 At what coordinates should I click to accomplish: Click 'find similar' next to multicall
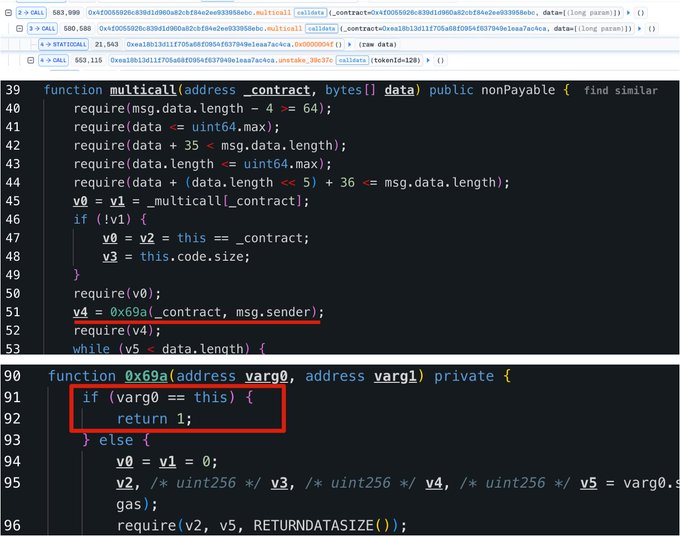click(621, 91)
